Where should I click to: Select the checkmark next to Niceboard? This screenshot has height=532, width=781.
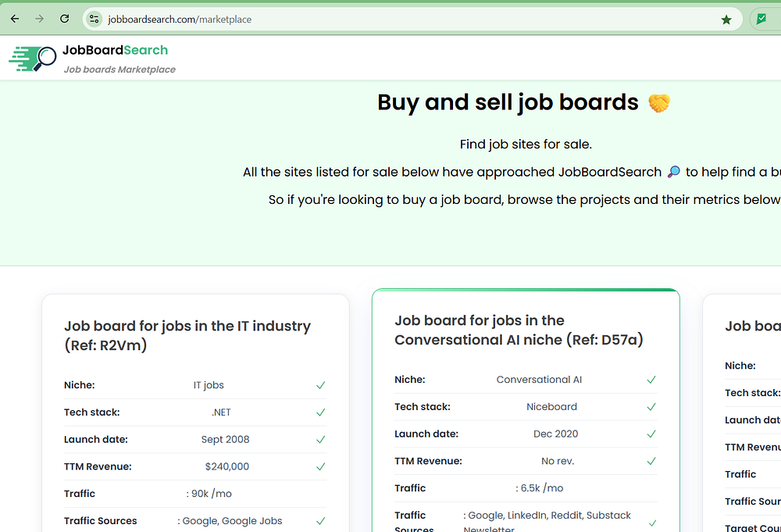[651, 407]
